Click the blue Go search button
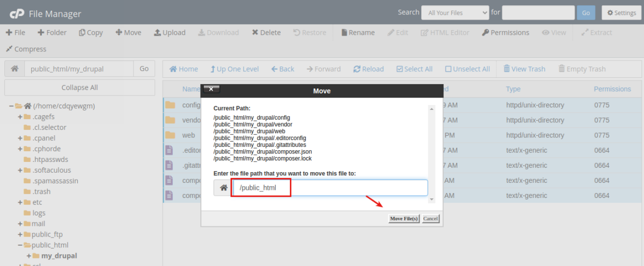 click(x=586, y=13)
